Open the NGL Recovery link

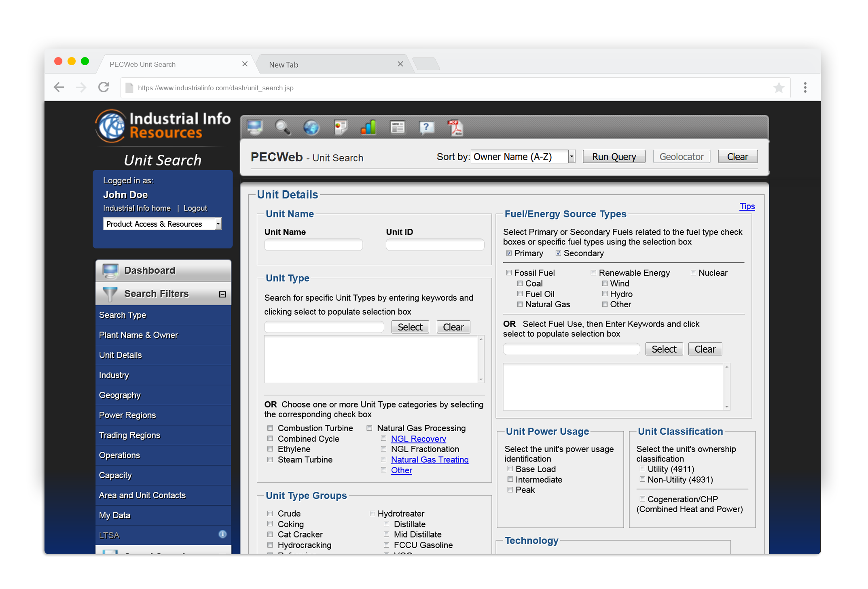419,439
